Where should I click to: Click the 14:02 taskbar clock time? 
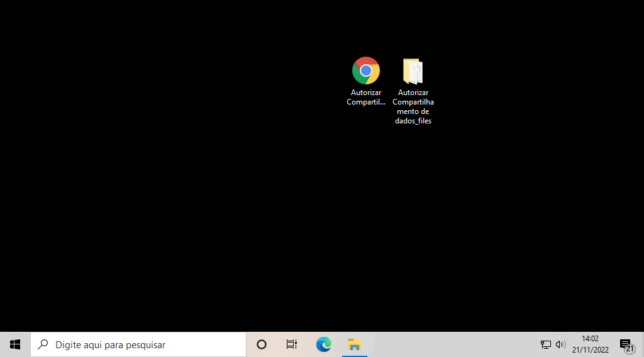tap(590, 339)
